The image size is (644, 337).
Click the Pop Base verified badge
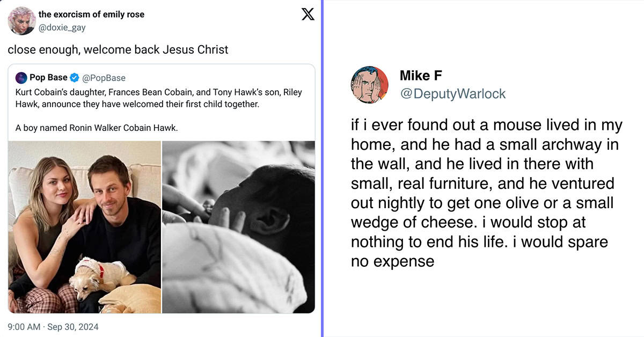[x=75, y=78]
